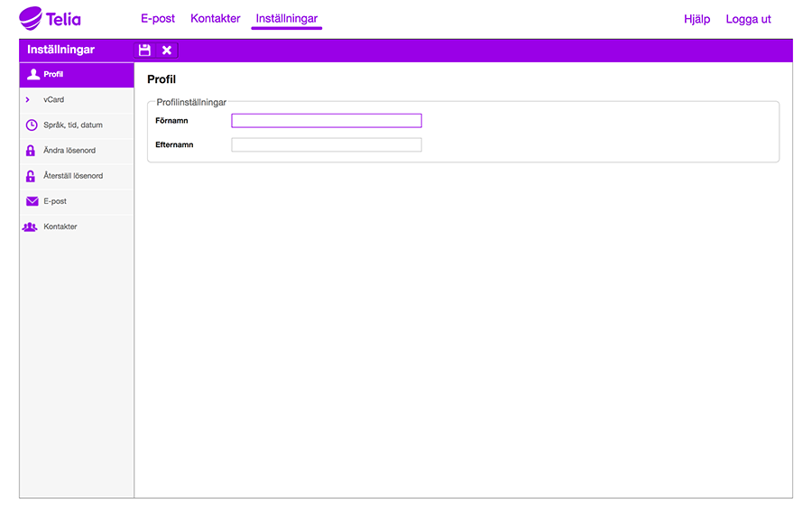Open the Kontakter tab in top navigation
Screen dimensions: 812x508
pos(216,19)
